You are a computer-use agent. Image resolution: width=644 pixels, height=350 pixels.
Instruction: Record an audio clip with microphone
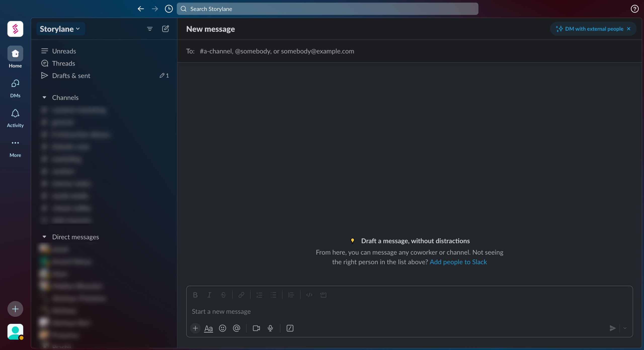click(270, 328)
